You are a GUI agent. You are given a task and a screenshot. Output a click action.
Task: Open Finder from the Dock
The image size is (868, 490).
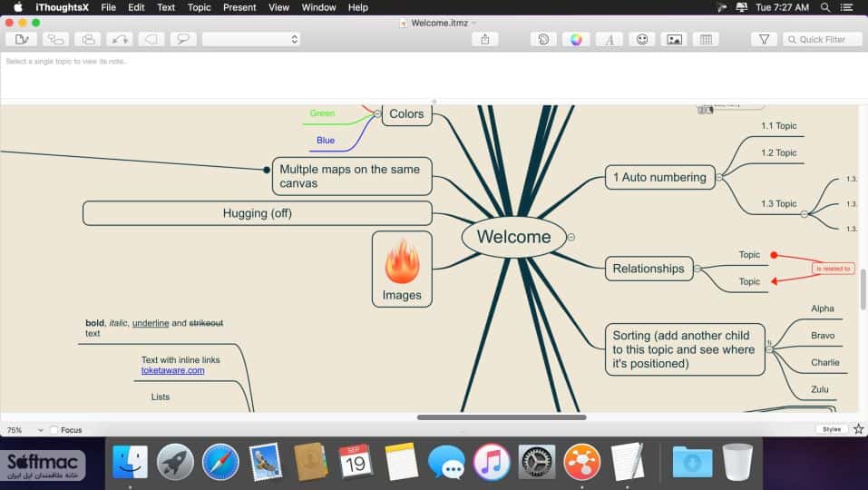(130, 462)
